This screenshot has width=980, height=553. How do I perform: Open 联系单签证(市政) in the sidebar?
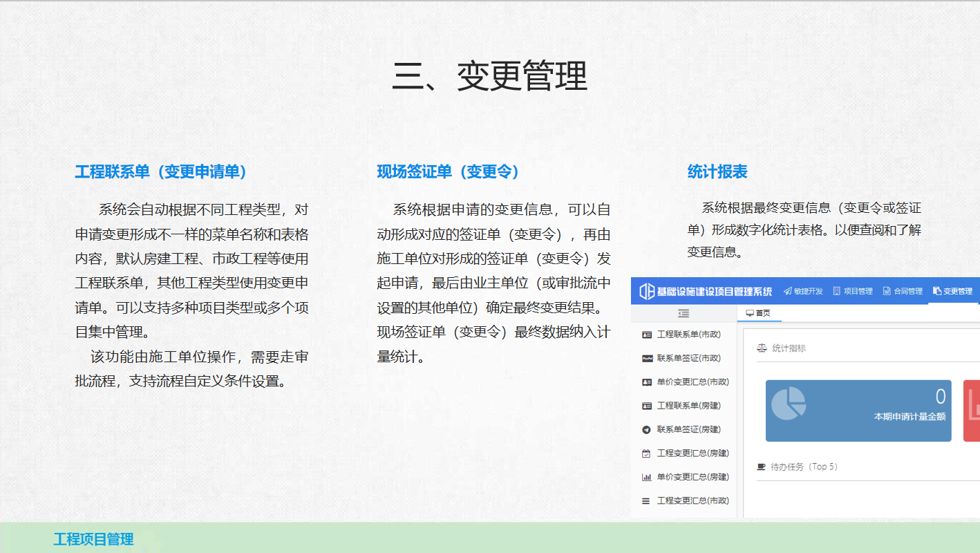point(688,358)
